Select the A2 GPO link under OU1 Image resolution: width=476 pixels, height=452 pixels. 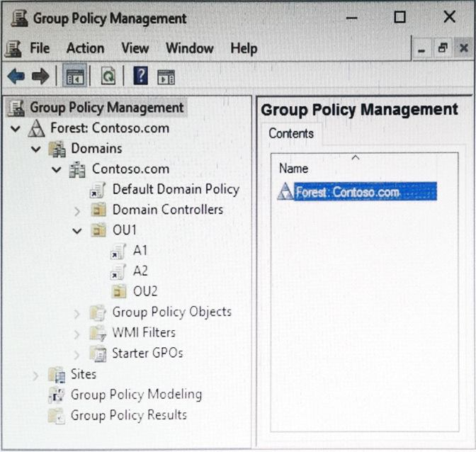[140, 271]
